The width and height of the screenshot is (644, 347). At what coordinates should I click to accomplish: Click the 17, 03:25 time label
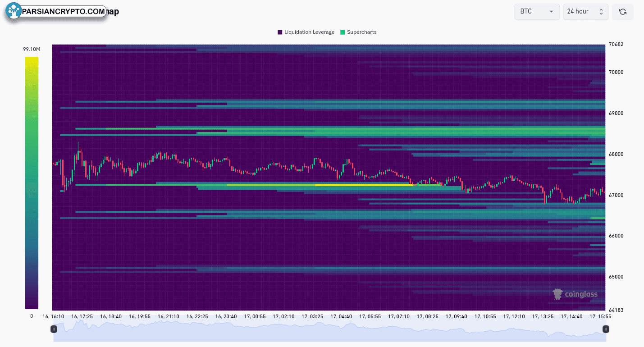pos(313,316)
